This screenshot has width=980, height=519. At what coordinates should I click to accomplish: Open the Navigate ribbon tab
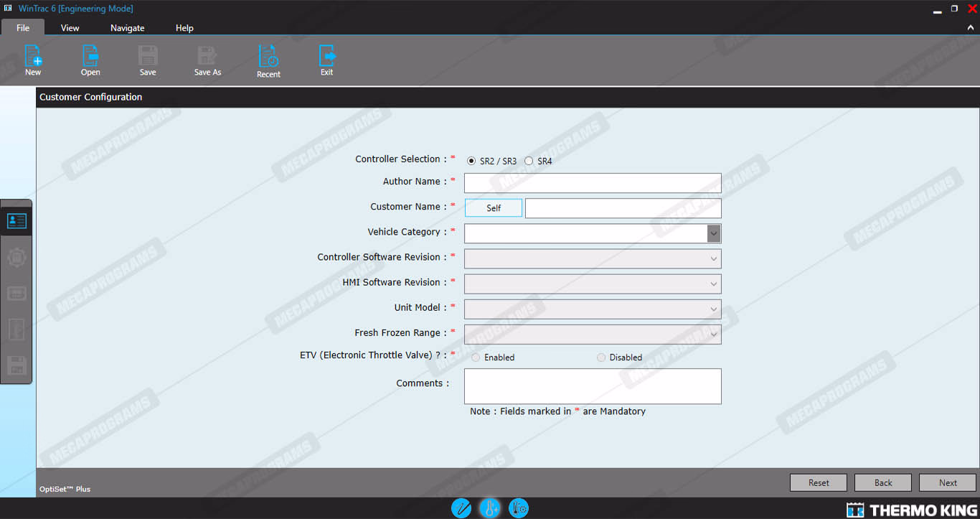point(128,28)
